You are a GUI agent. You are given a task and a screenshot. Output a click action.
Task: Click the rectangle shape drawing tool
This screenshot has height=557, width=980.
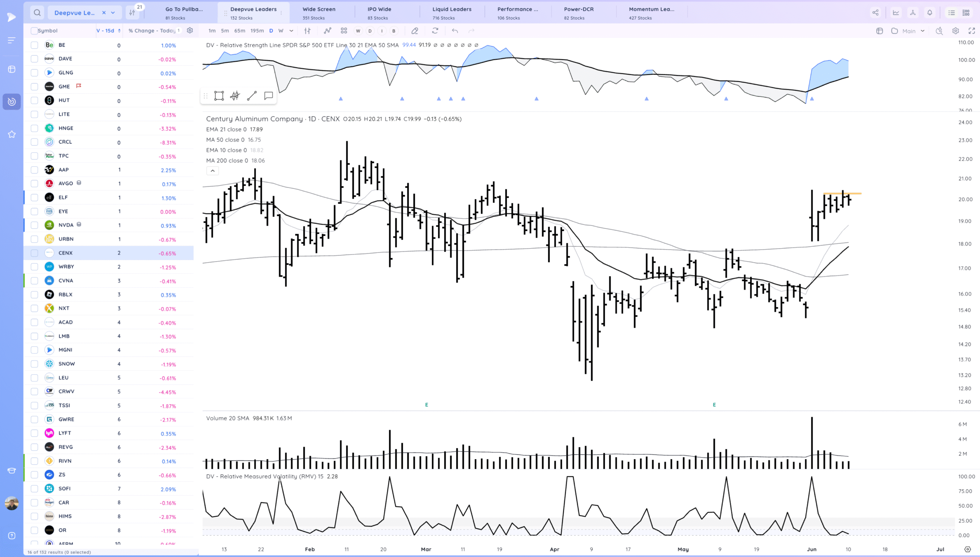pyautogui.click(x=219, y=96)
